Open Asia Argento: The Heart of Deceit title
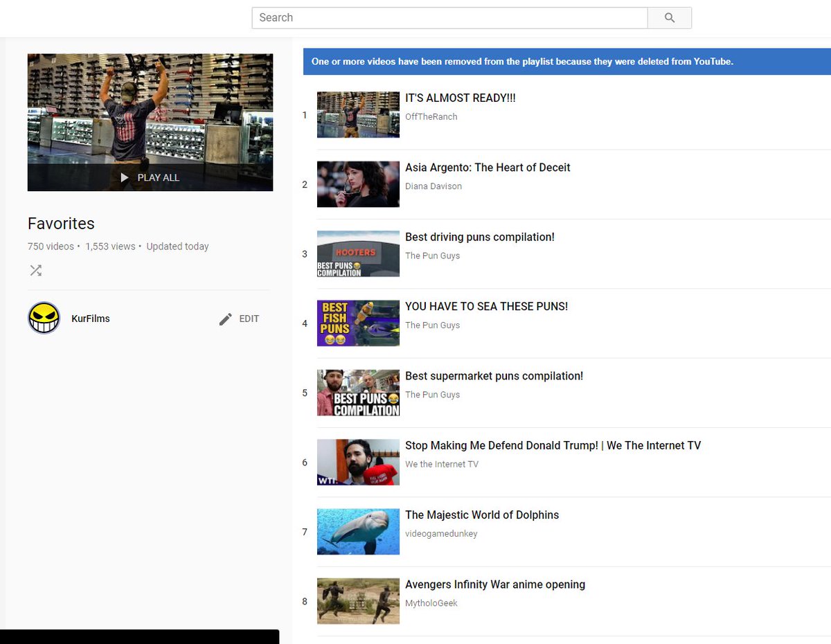The image size is (831, 644). pos(488,168)
